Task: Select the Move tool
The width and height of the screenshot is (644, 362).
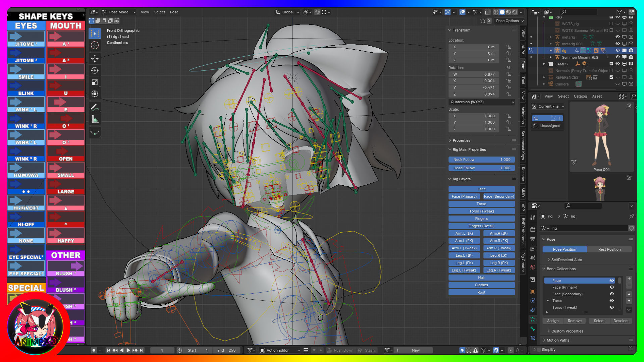Action: [x=95, y=59]
